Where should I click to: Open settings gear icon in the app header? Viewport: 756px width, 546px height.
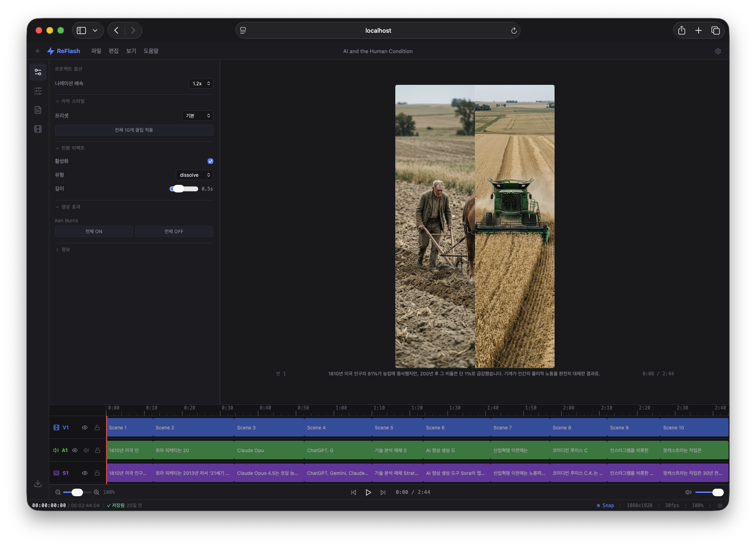point(718,51)
